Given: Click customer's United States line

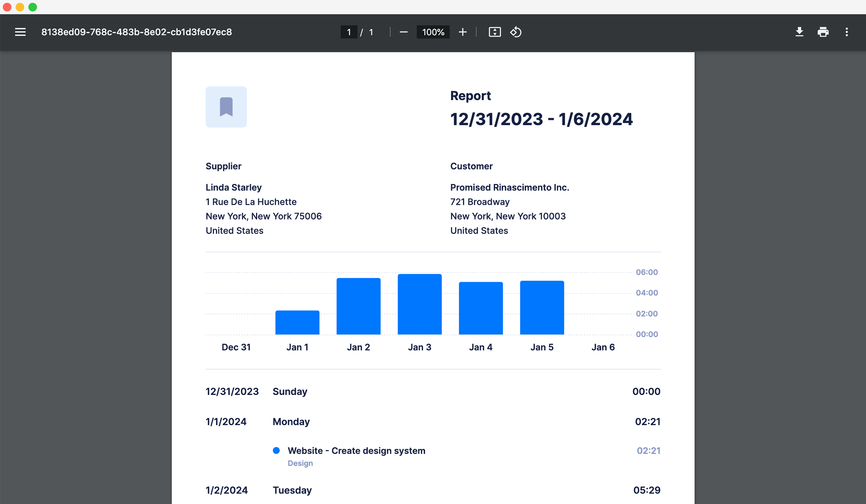Looking at the screenshot, I should [x=479, y=231].
